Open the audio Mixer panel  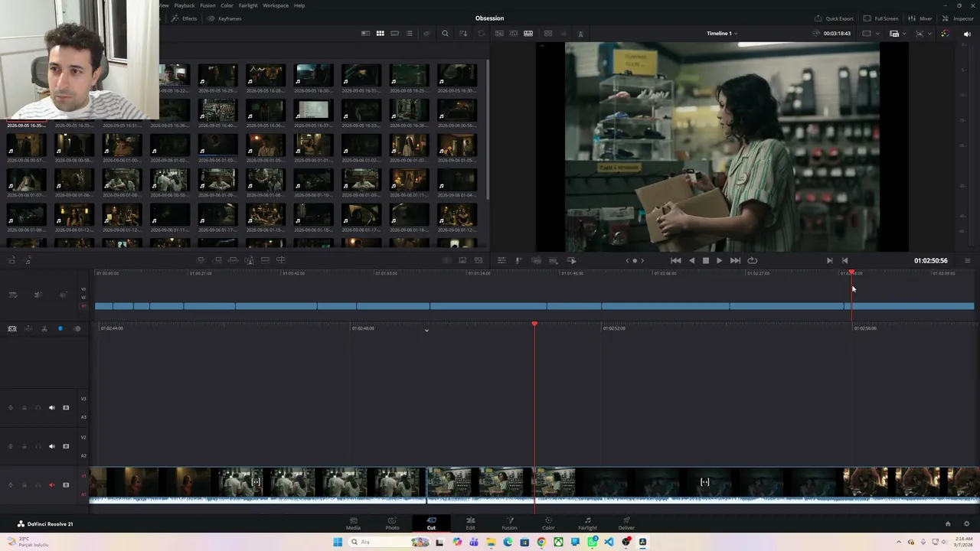tap(920, 18)
